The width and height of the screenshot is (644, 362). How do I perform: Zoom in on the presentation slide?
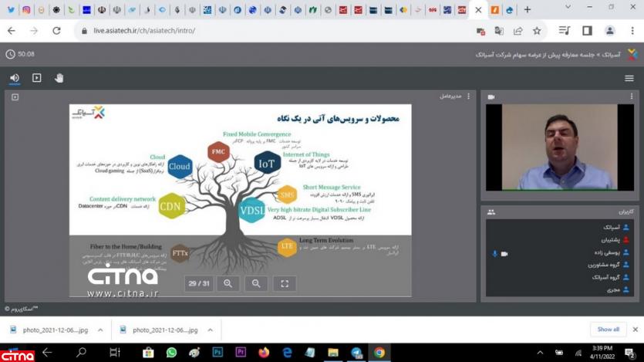point(228,283)
